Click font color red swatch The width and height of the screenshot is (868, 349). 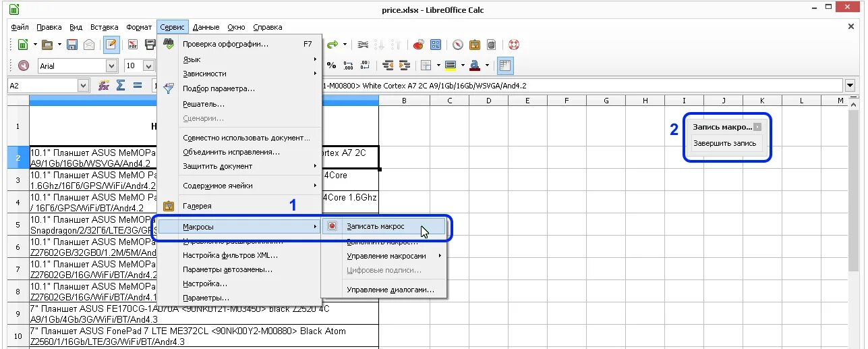475,65
